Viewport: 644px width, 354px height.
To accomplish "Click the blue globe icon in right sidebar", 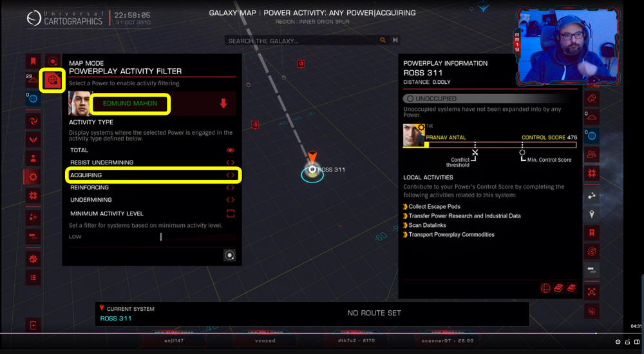I will point(591,136).
